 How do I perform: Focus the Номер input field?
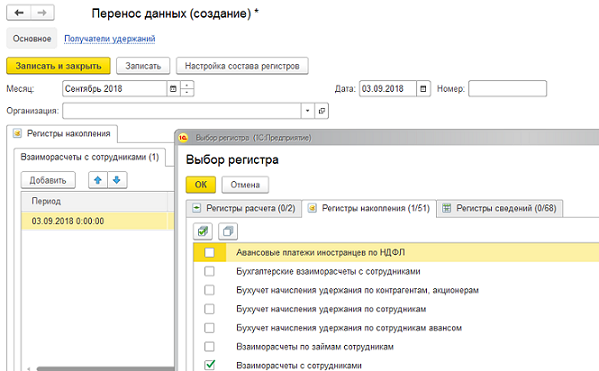[x=508, y=89]
